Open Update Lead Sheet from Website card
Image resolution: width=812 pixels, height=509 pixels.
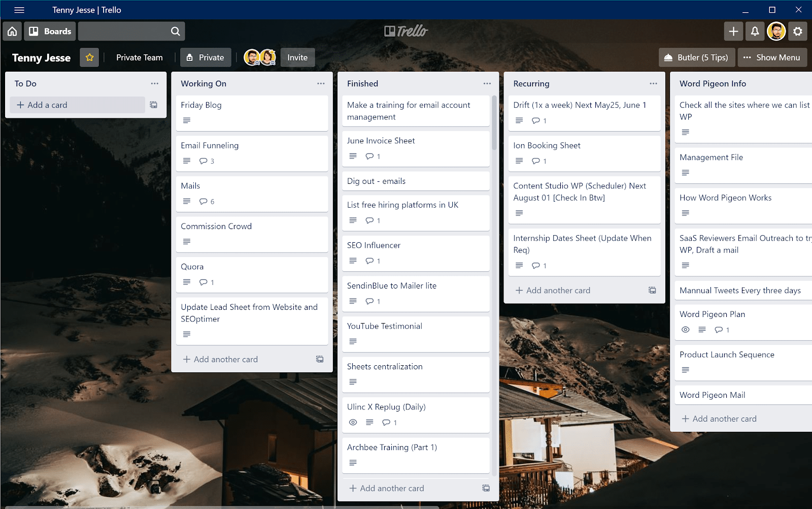(252, 321)
